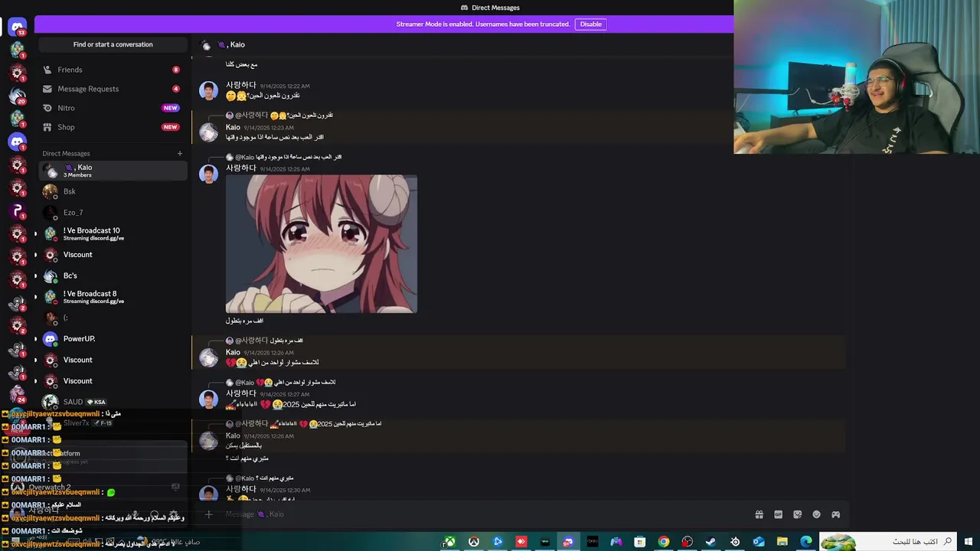The image size is (980, 551).
Task: Open the game controller app in taskbar
Action: point(616,542)
